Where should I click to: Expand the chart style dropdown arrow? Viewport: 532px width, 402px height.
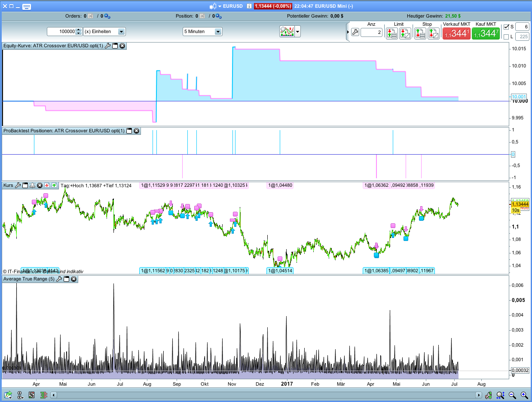point(297,32)
